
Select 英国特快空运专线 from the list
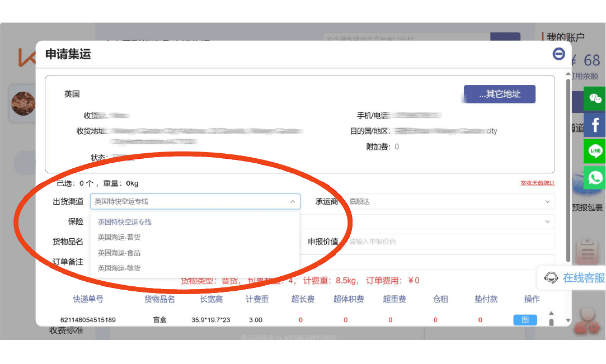[125, 222]
